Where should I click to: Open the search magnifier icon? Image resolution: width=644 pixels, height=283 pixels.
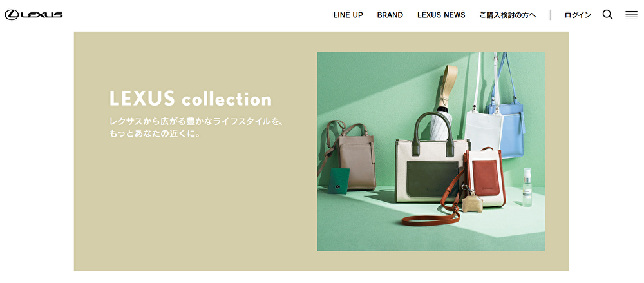click(607, 15)
